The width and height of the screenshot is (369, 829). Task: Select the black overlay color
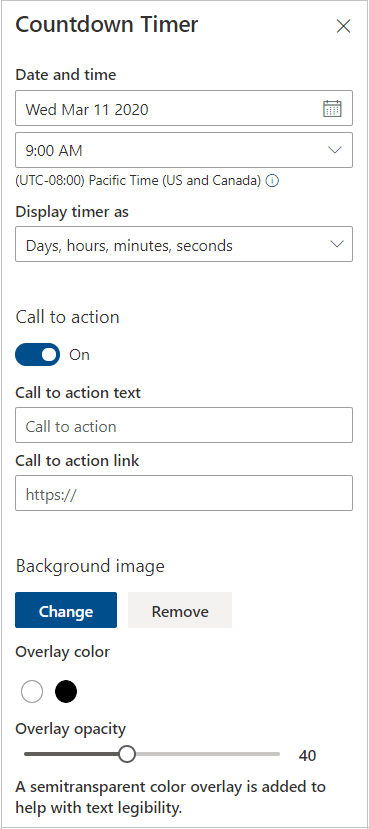(x=66, y=692)
